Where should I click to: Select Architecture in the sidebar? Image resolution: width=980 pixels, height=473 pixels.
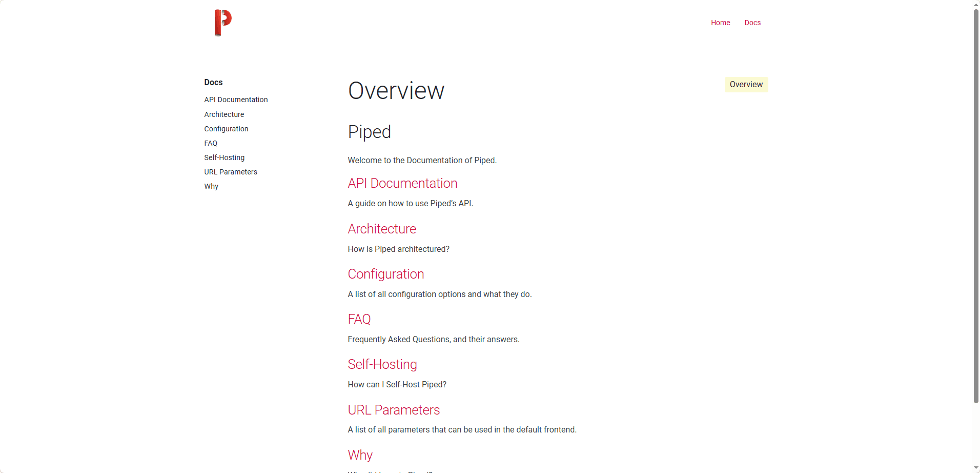pos(224,114)
